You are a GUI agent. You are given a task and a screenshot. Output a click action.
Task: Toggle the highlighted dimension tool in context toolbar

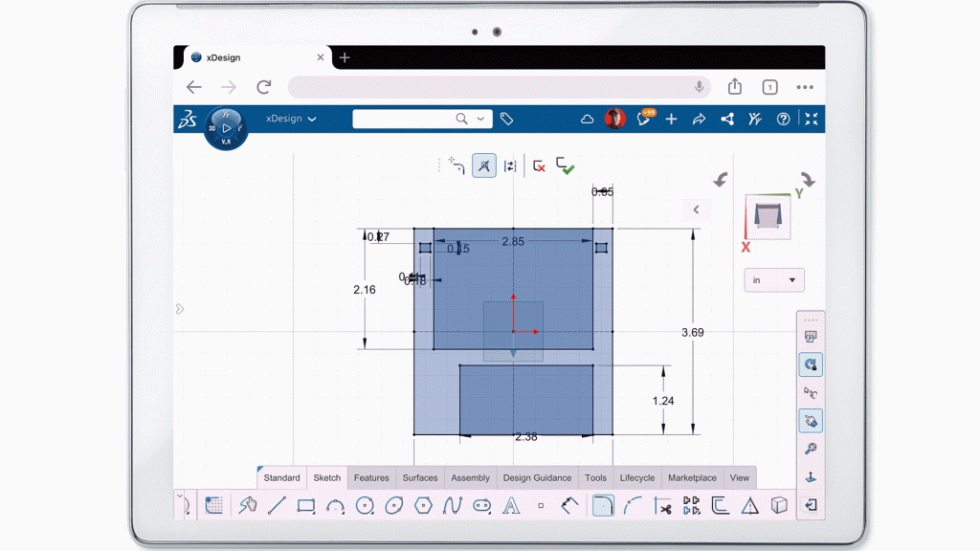point(484,165)
